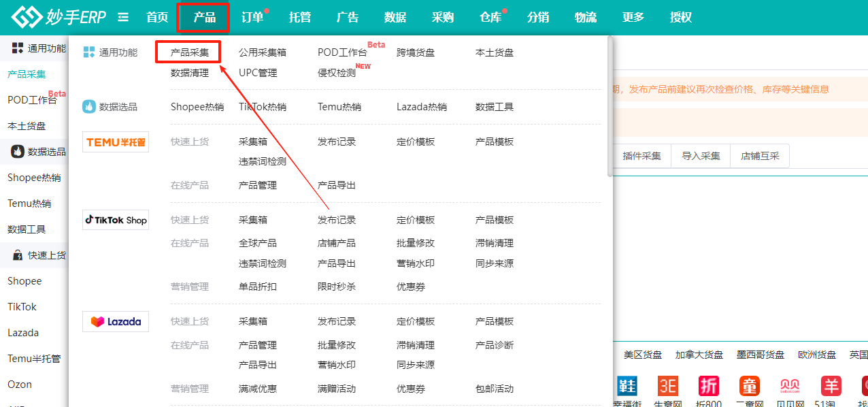Viewport: 868px width, 407px height.
Task: Click the TikTok Shop logo in the panel
Action: (x=116, y=220)
